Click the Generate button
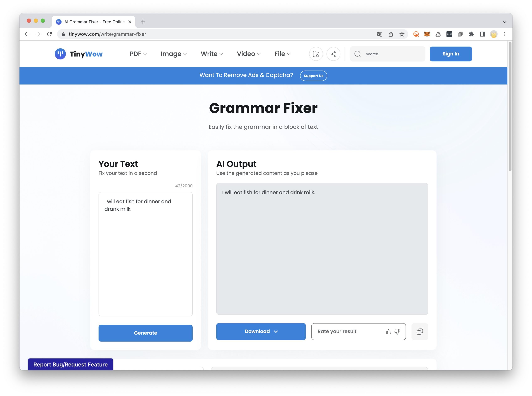 tap(145, 333)
